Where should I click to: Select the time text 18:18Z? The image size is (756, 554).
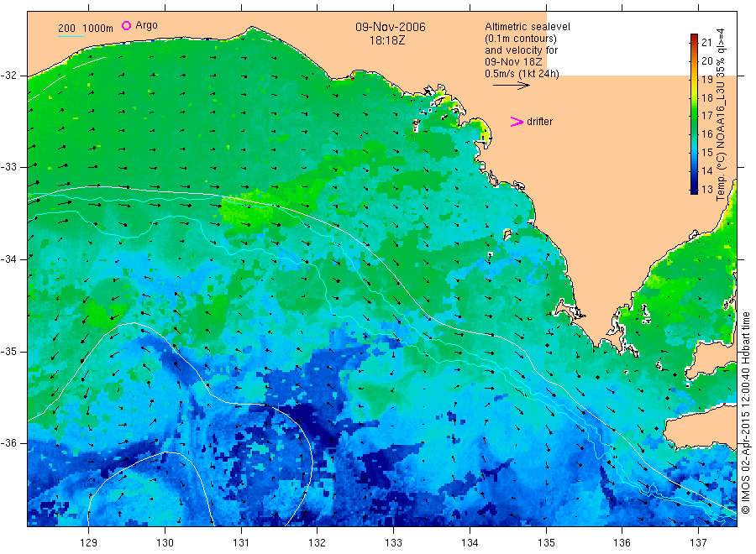[x=387, y=41]
